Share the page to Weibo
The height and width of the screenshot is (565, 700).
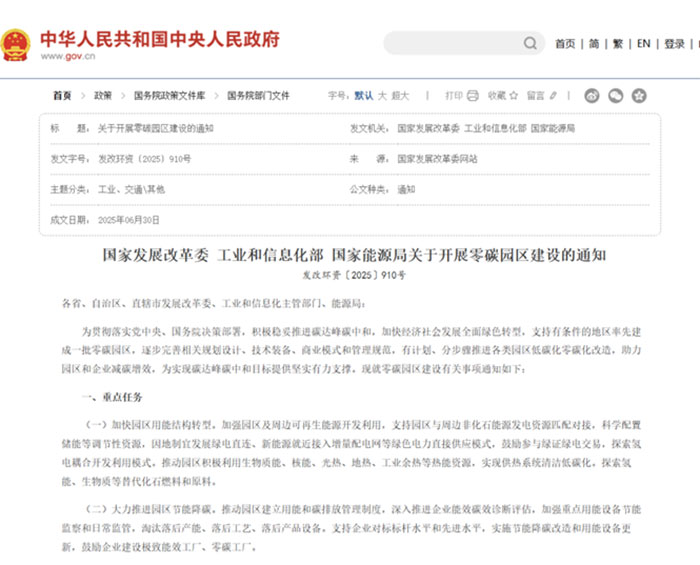point(592,96)
